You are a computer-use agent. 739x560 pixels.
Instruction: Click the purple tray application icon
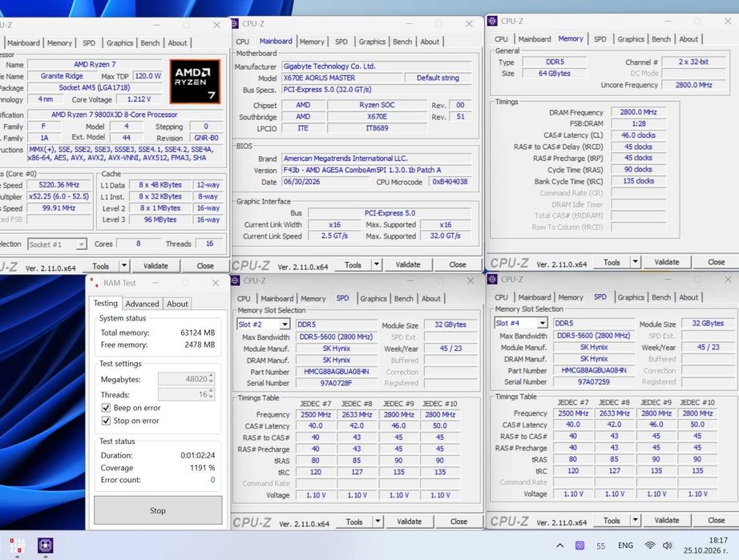coord(580,546)
